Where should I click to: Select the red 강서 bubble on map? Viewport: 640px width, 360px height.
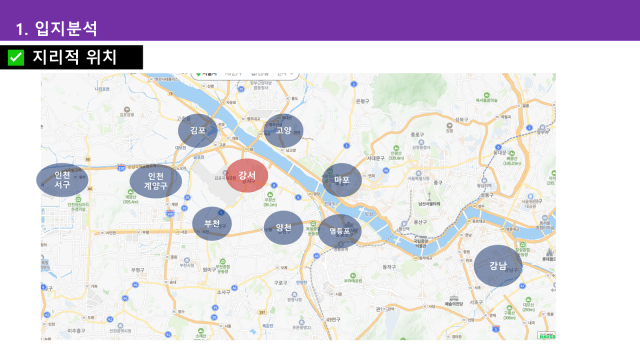[x=247, y=176]
